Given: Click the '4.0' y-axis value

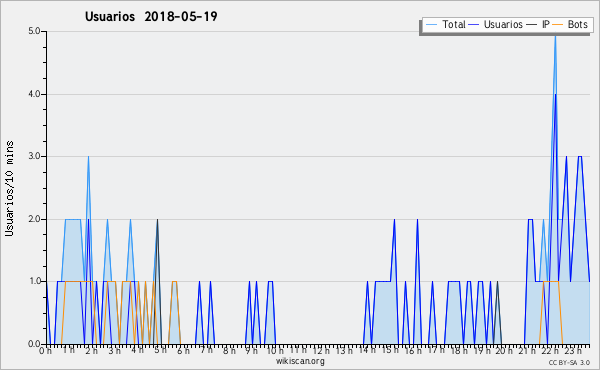Looking at the screenshot, I should 34,94.
